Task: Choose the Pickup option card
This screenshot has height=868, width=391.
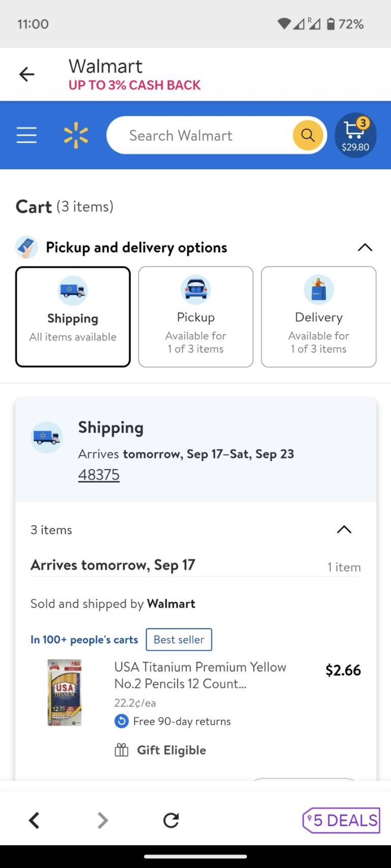Action: 195,316
